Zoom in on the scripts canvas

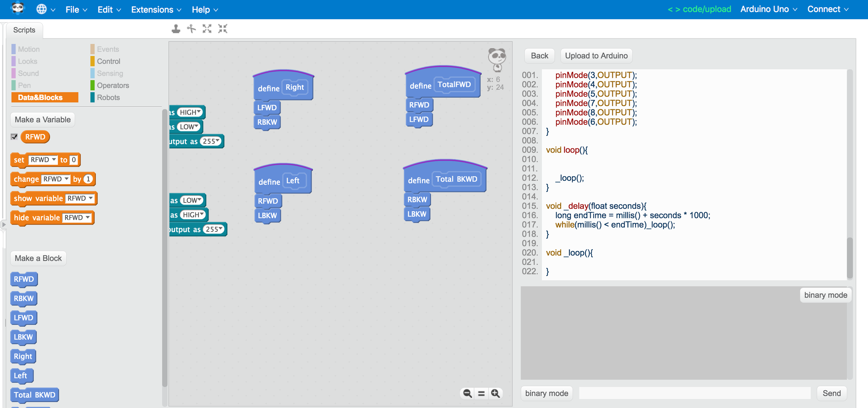[496, 393]
